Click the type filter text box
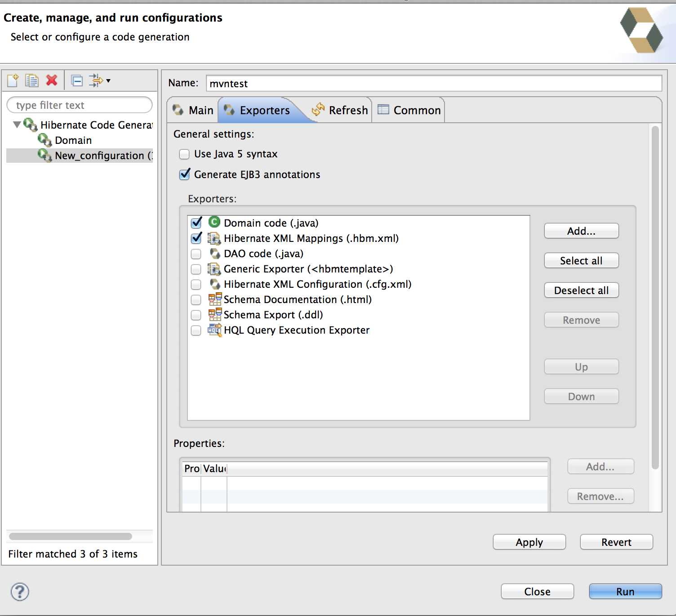676x616 pixels. 80,105
